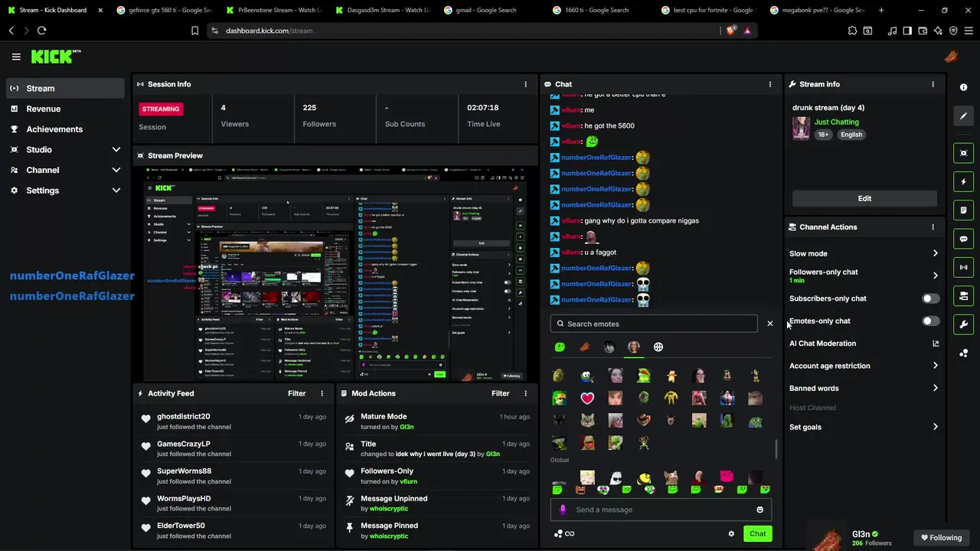Toggle the Channel Actions icon in right toolbar
This screenshot has width=980, height=551.
pos(963,295)
